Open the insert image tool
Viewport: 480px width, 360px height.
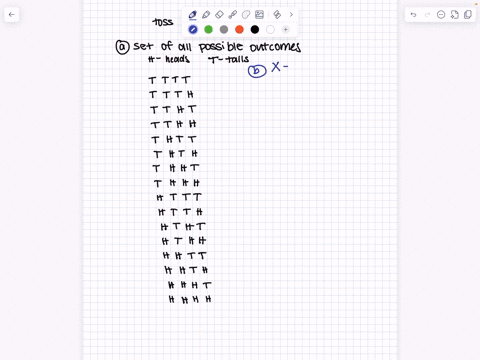click(x=259, y=15)
